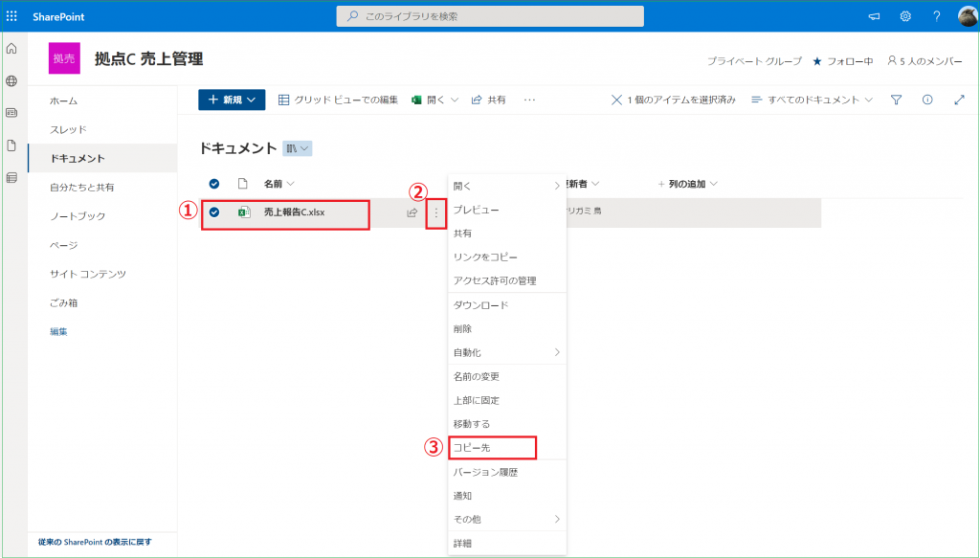Screen dimensions: 980x558
Task: Open the すべてのドキュメント view dropdown
Action: 813,100
